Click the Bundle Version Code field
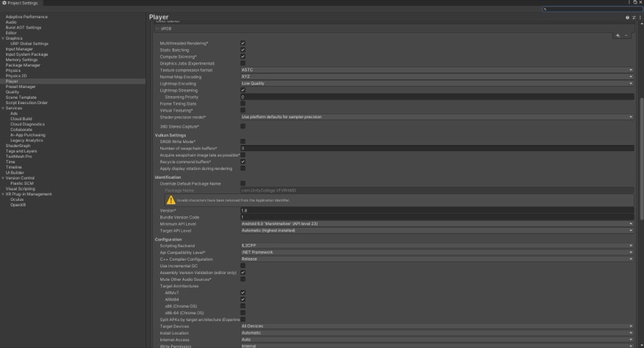Image resolution: width=644 pixels, height=348 pixels. click(437, 217)
